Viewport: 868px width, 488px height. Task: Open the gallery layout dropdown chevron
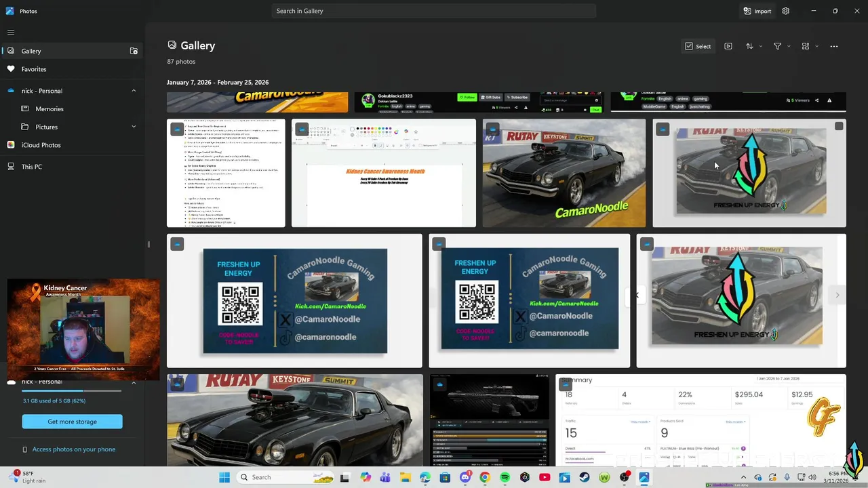click(x=816, y=46)
